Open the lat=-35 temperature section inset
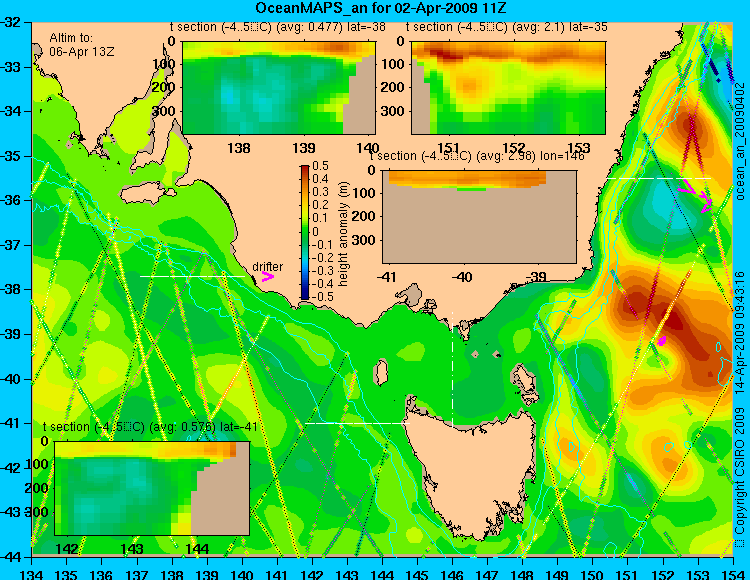The width and height of the screenshot is (750, 580). (508, 88)
